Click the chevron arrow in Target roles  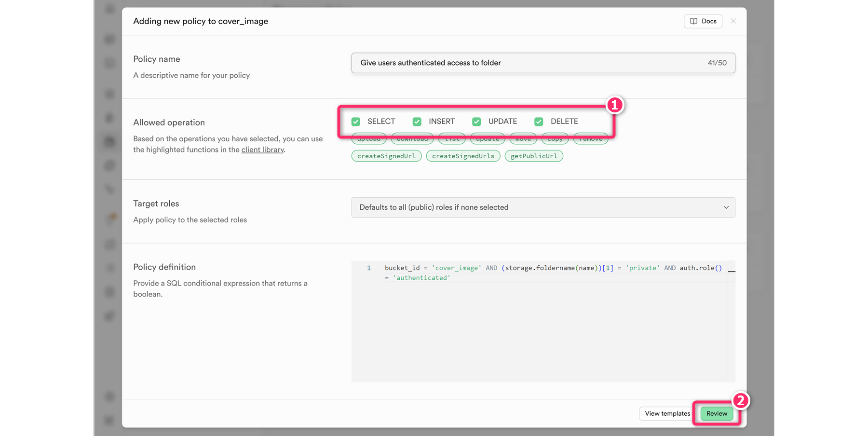[x=726, y=207]
